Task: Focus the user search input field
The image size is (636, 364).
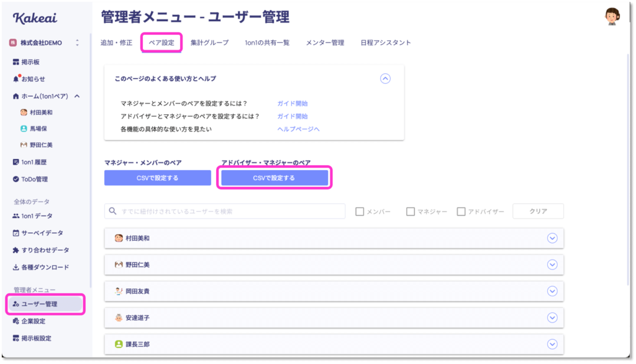Action: (x=225, y=211)
